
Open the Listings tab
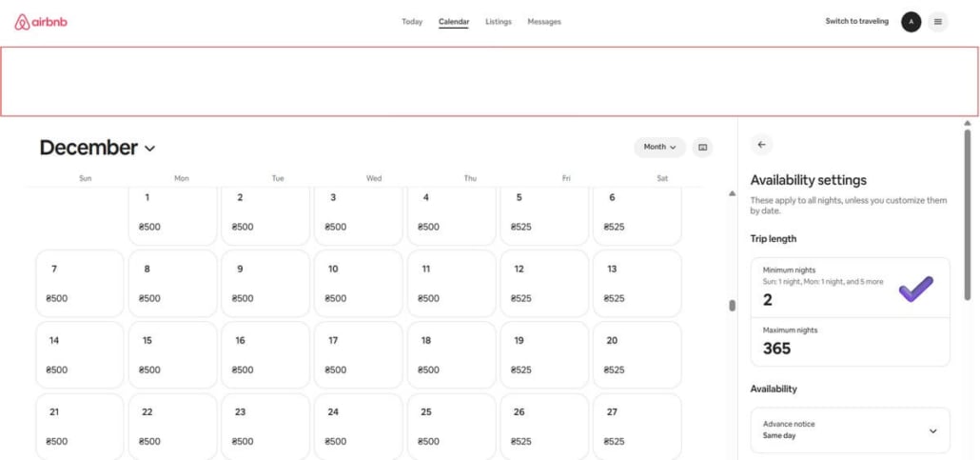point(499,22)
